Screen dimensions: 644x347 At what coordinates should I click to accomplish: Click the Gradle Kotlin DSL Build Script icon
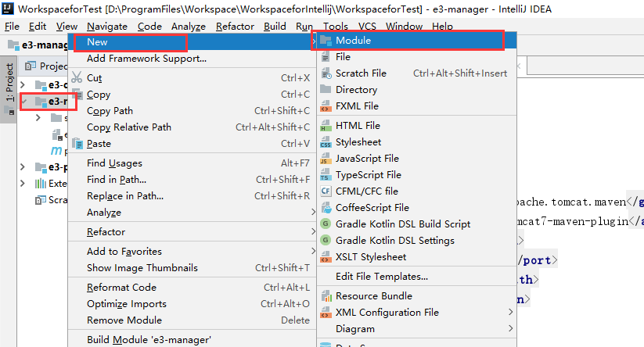point(326,224)
